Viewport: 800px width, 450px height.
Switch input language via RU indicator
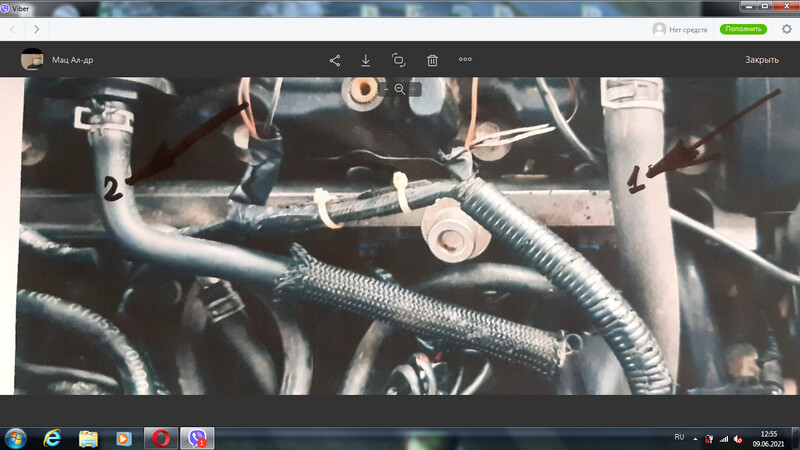680,438
